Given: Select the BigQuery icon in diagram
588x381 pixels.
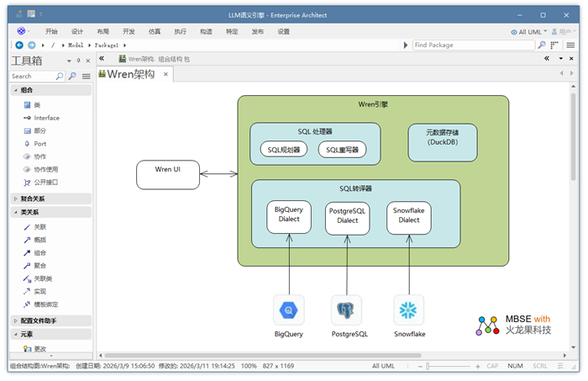Looking at the screenshot, I should click(x=288, y=310).
